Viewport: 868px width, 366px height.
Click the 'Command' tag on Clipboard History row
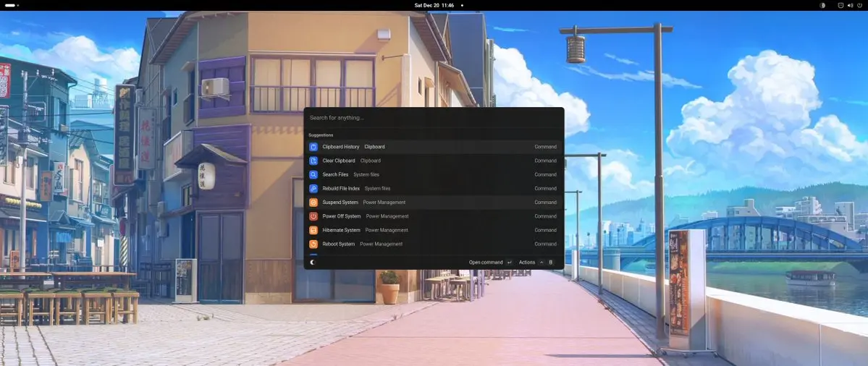point(545,147)
